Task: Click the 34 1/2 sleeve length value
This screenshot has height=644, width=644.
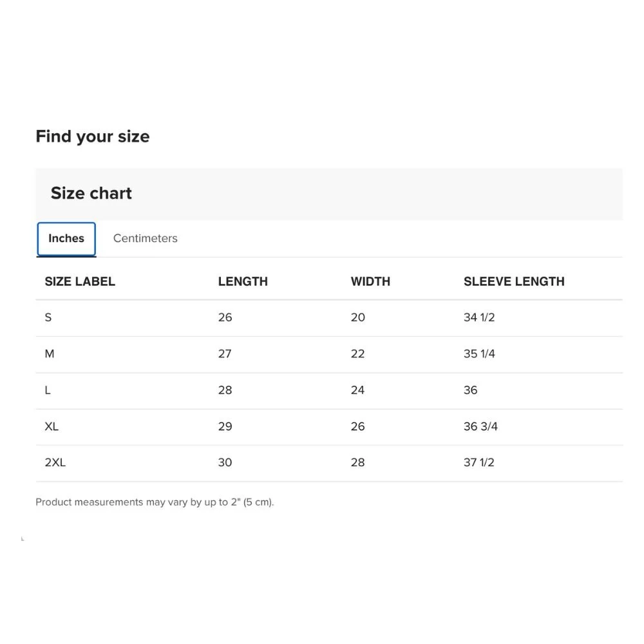Action: [x=479, y=317]
